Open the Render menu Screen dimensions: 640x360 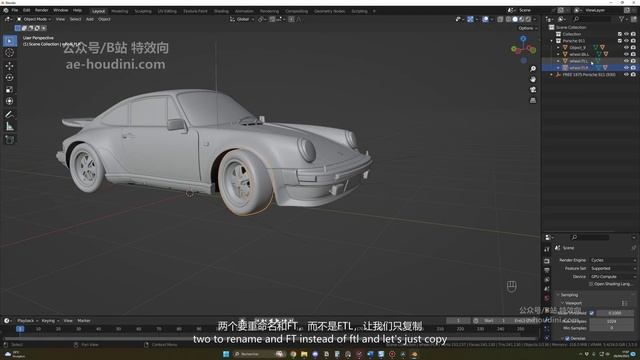click(41, 10)
